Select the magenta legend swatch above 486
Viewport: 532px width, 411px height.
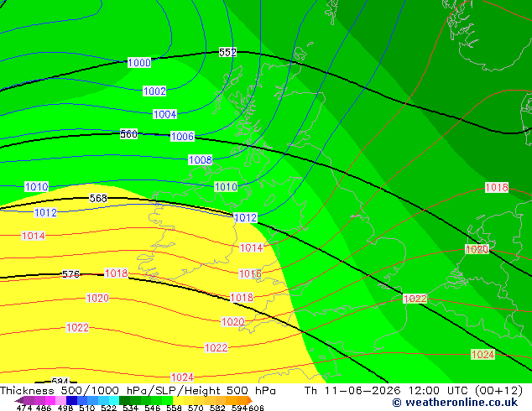click(50, 400)
